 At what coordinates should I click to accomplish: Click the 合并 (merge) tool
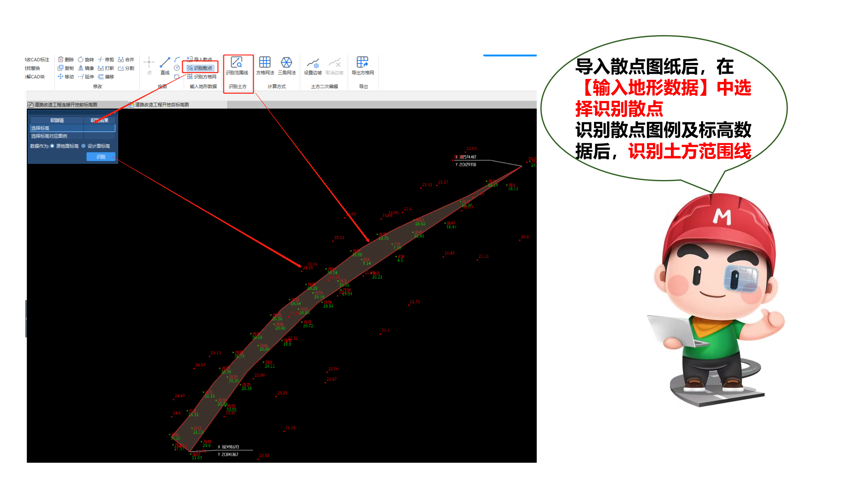126,60
